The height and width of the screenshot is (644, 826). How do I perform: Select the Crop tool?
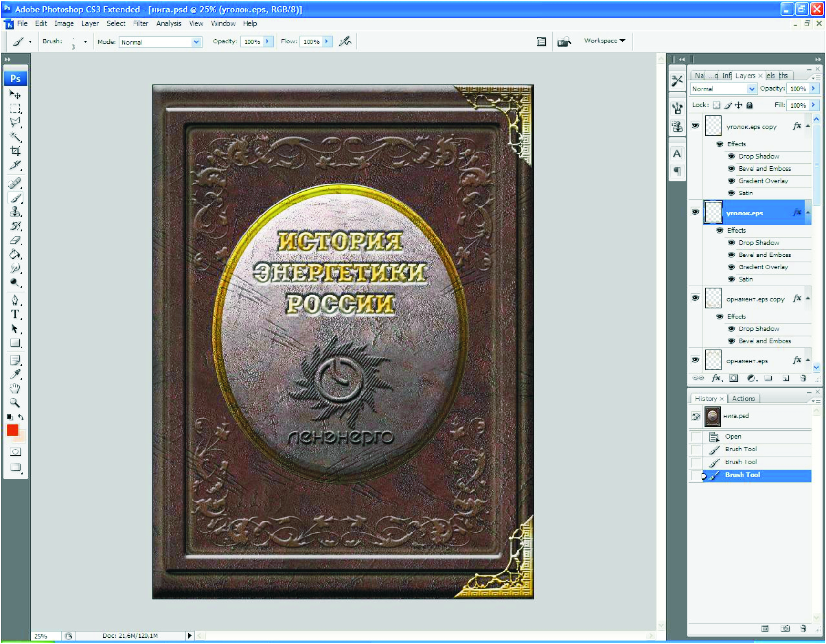coord(15,151)
